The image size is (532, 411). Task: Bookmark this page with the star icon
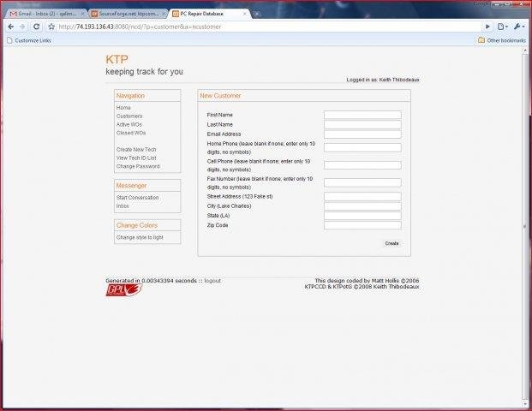click(51, 27)
